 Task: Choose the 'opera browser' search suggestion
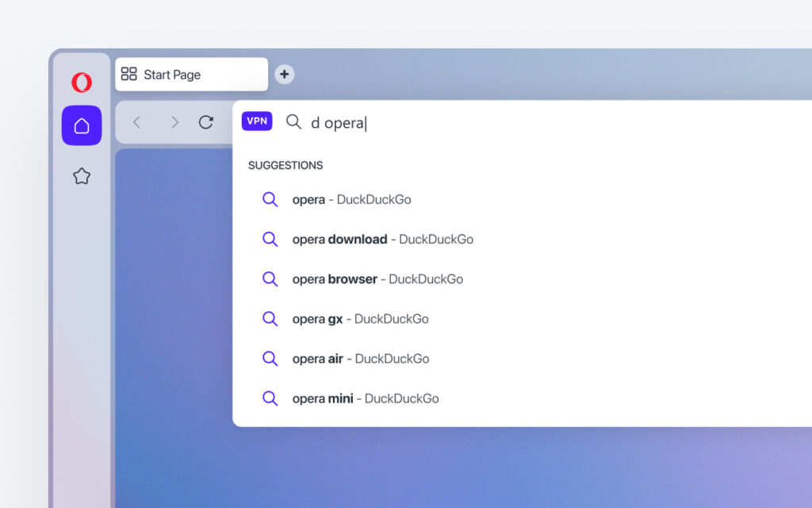click(378, 279)
